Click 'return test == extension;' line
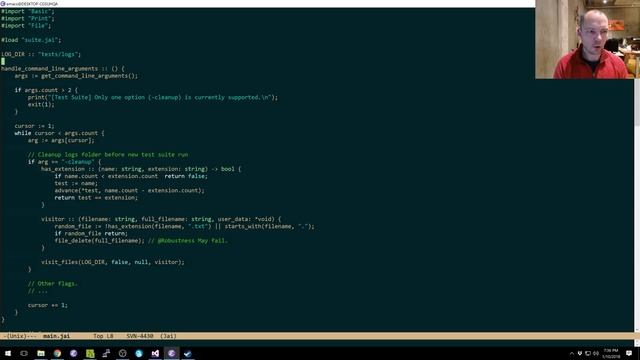The width and height of the screenshot is (640, 360). (x=96, y=198)
